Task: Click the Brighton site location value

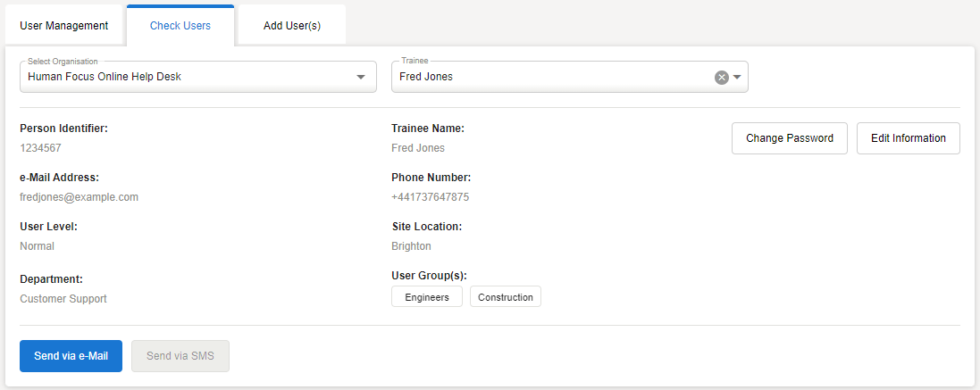Action: [411, 246]
